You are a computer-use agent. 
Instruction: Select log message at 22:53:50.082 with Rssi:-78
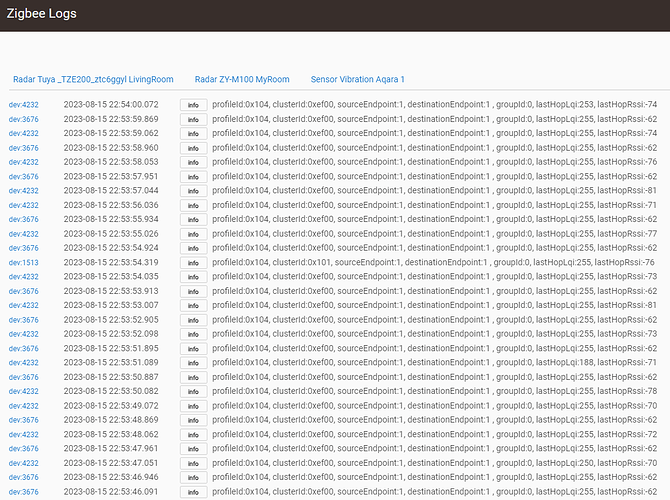click(435, 391)
